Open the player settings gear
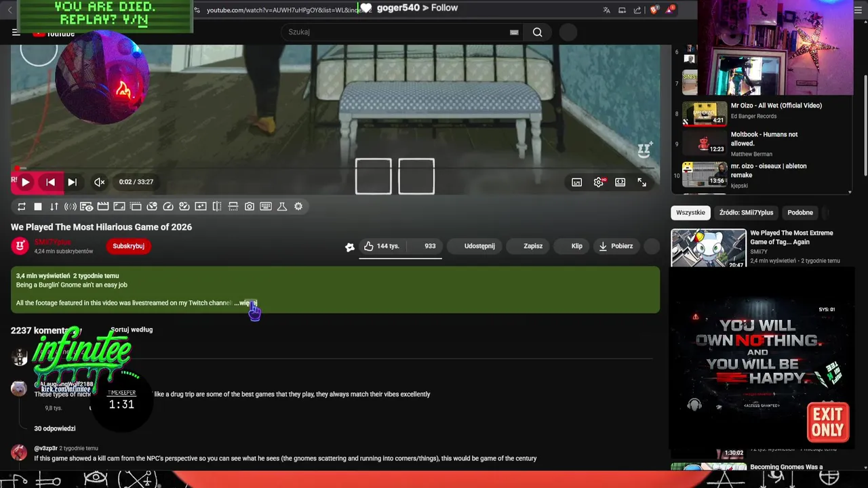868x488 pixels. 599,182
